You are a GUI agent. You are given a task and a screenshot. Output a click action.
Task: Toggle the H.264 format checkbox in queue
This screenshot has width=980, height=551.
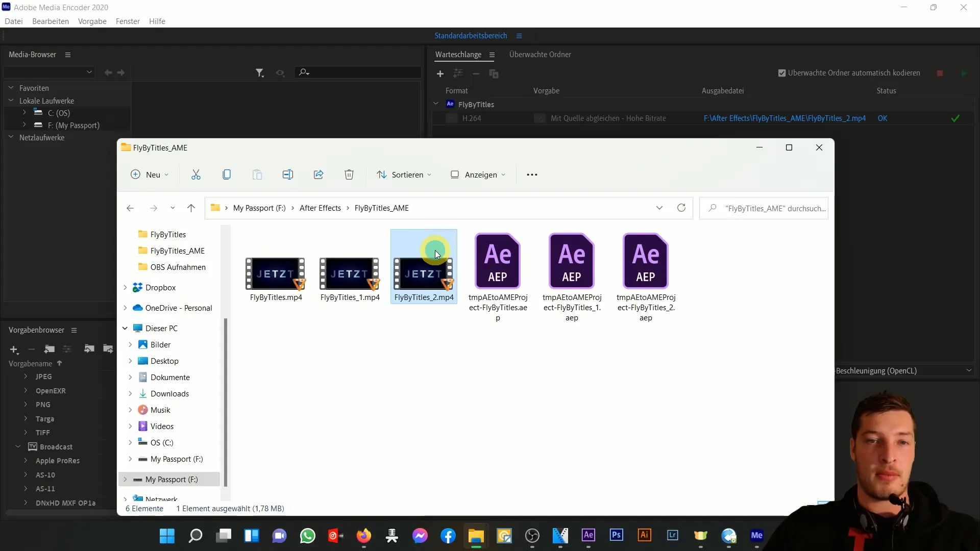(450, 118)
